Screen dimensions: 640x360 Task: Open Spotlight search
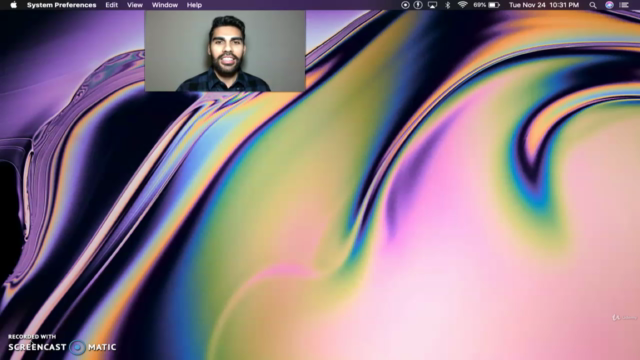coord(593,5)
